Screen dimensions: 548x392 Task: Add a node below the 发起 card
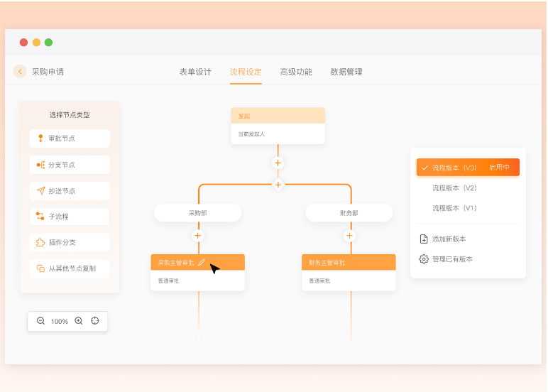[278, 163]
